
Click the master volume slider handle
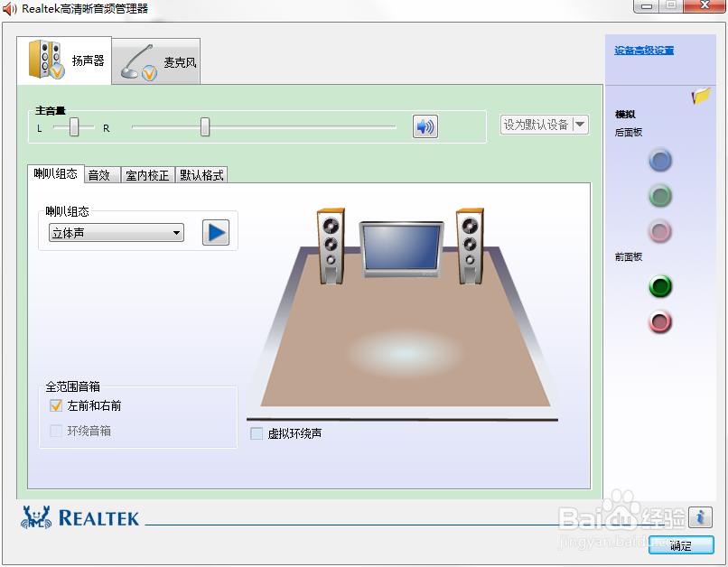coord(205,126)
